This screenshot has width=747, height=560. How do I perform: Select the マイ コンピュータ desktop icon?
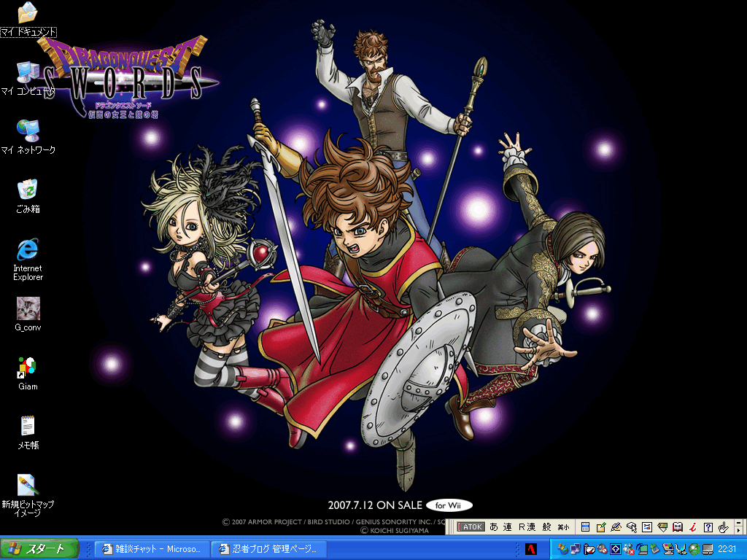28,79
